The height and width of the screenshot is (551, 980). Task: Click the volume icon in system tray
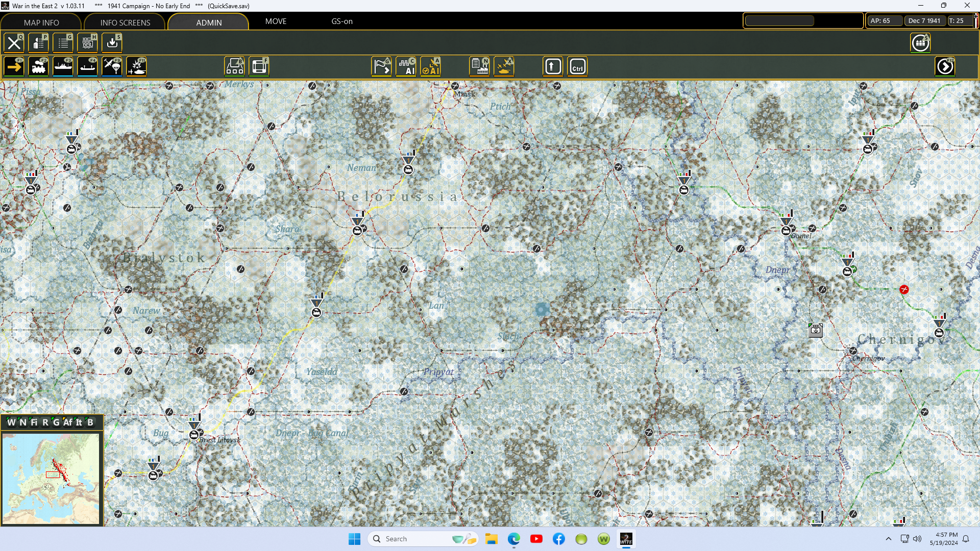(917, 539)
